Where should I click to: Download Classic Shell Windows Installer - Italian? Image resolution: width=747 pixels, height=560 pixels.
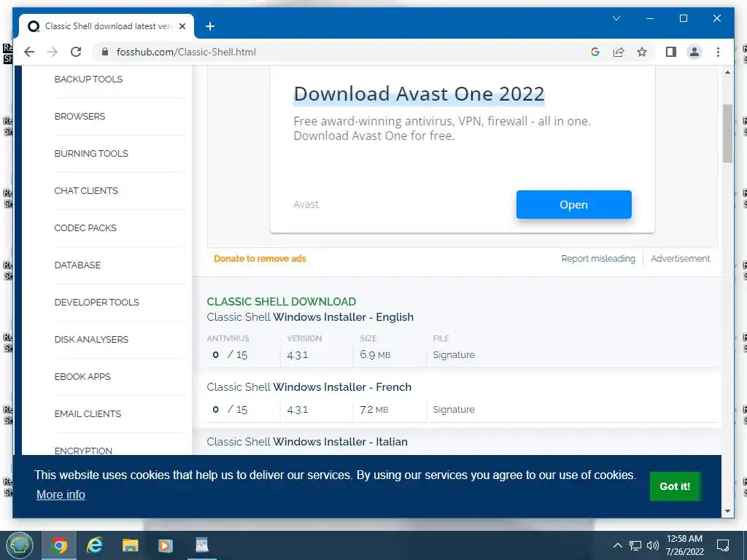(307, 442)
